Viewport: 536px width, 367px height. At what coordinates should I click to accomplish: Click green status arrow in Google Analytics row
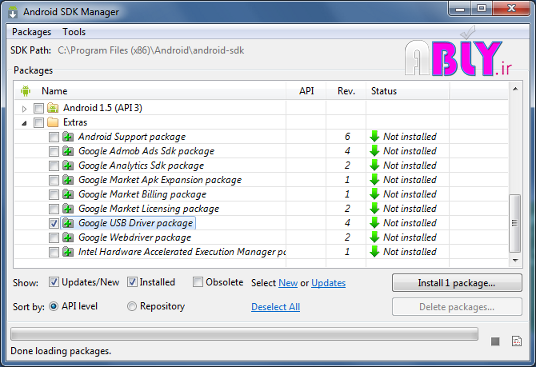pyautogui.click(x=375, y=165)
